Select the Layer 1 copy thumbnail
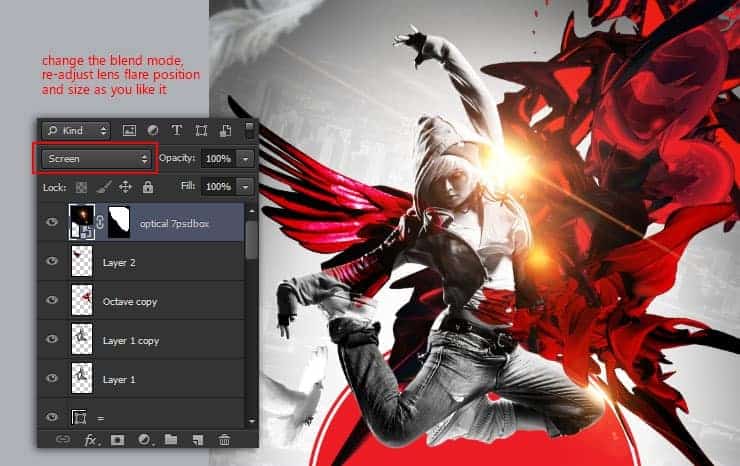Viewport: 740px width, 466px height. (82, 339)
